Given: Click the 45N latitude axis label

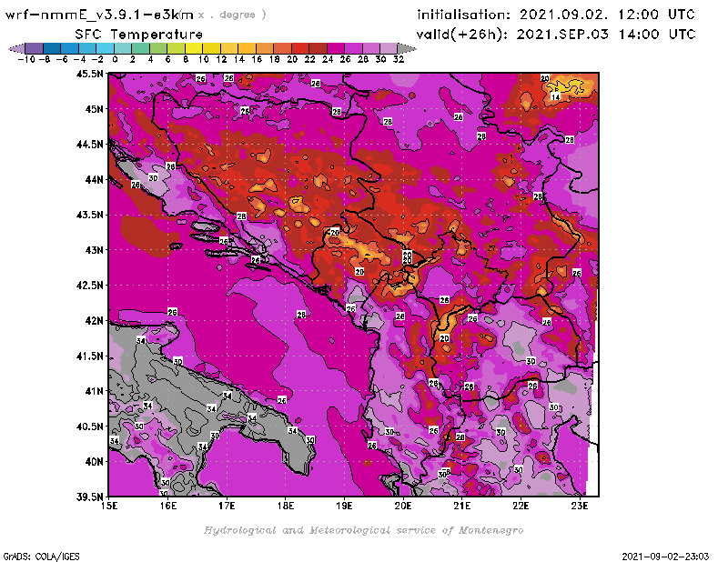Looking at the screenshot, I should (94, 109).
